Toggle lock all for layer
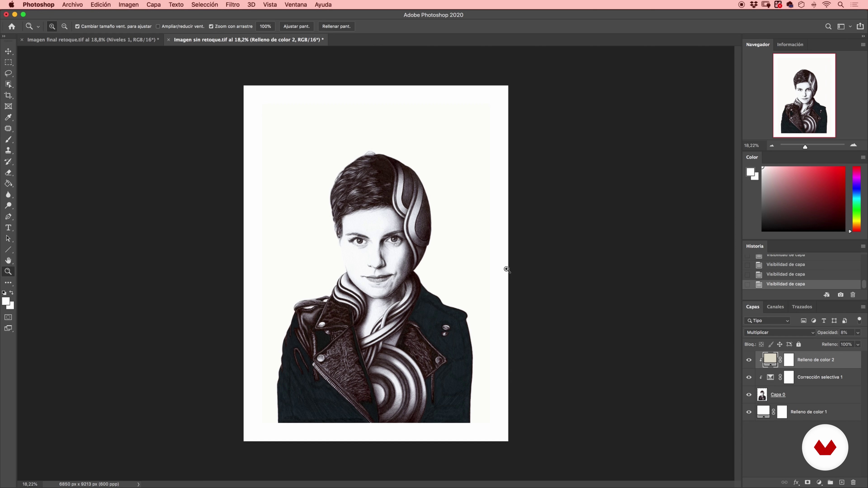 pyautogui.click(x=799, y=344)
